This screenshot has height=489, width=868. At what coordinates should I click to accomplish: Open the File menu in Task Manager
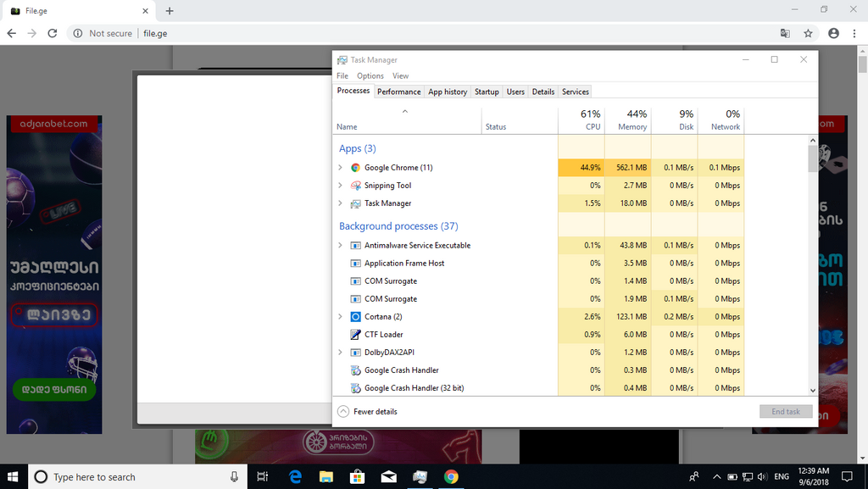point(342,75)
